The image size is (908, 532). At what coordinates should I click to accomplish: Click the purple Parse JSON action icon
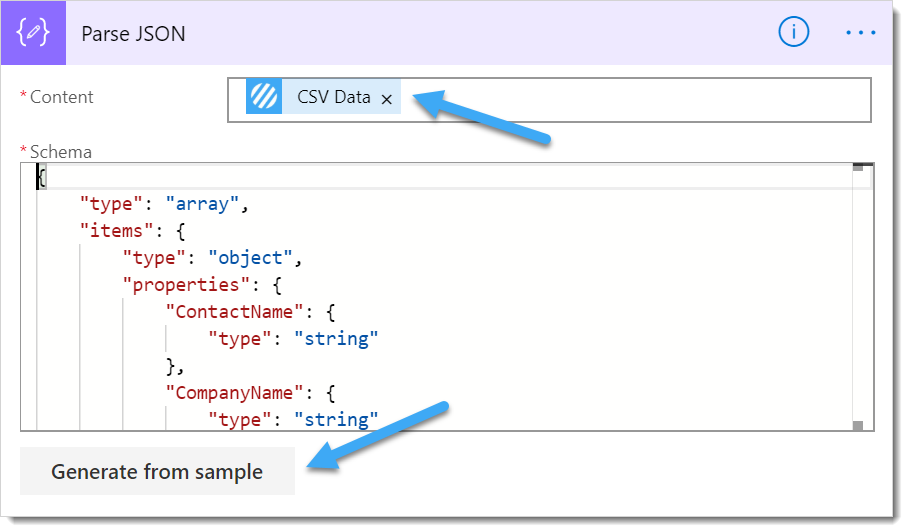point(34,33)
